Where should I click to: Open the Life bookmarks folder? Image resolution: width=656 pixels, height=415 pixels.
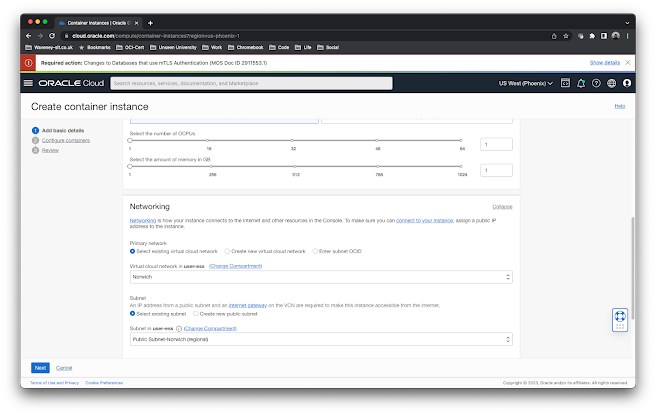pos(303,47)
